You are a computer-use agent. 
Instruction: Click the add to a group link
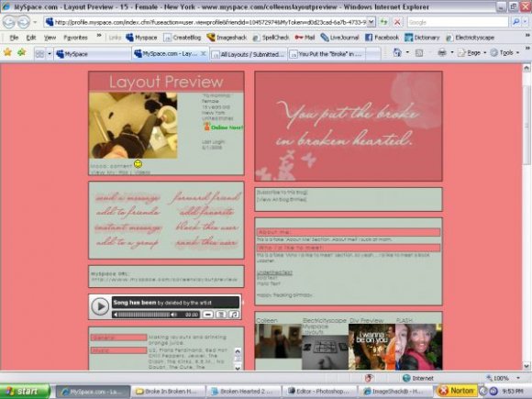(127, 242)
